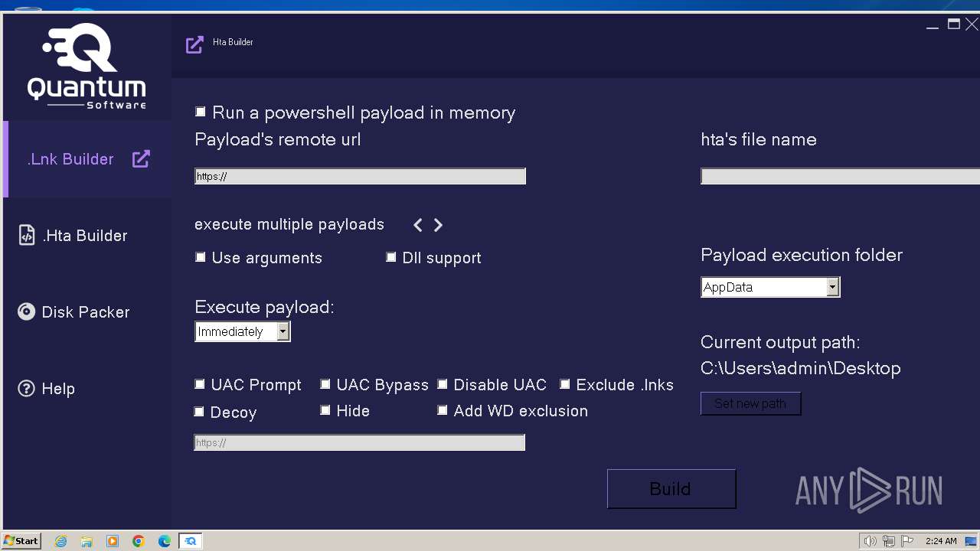Open Google Chrome from the taskbar

click(x=139, y=541)
